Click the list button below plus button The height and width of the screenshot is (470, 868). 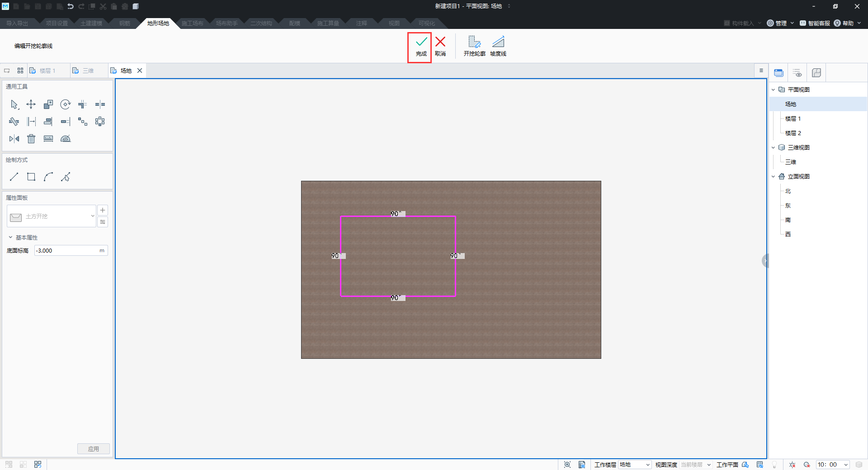pyautogui.click(x=103, y=222)
